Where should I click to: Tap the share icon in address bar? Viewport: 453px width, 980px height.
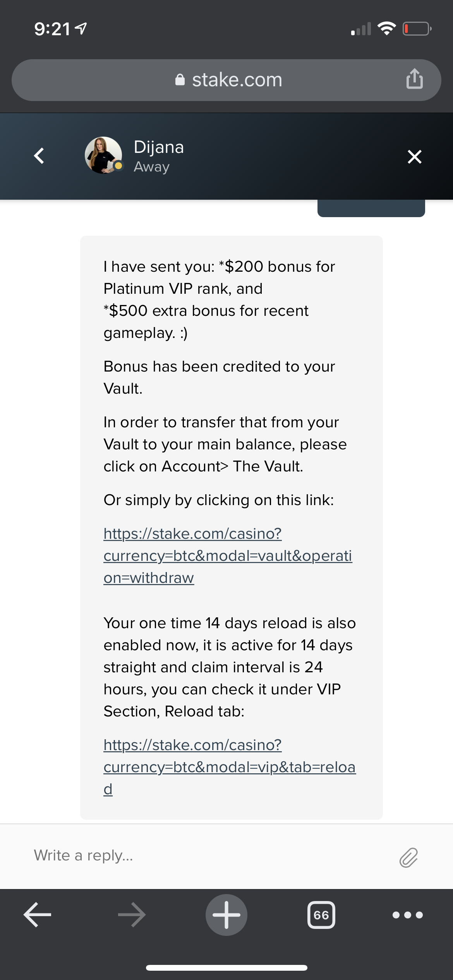414,79
